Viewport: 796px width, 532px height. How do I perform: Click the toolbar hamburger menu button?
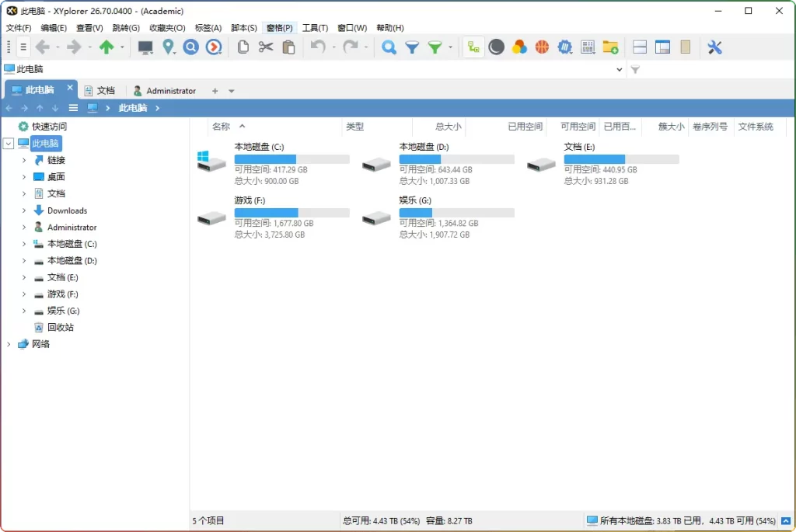tap(23, 47)
